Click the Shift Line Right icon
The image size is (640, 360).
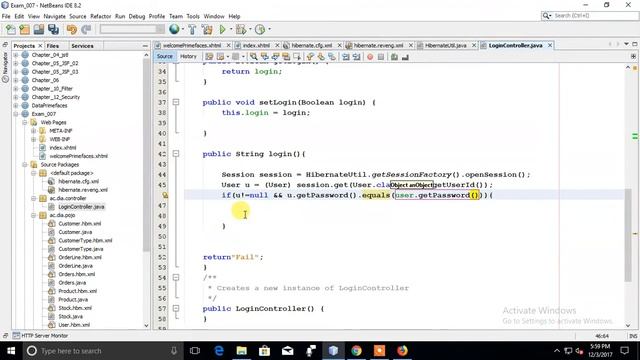[x=356, y=57]
